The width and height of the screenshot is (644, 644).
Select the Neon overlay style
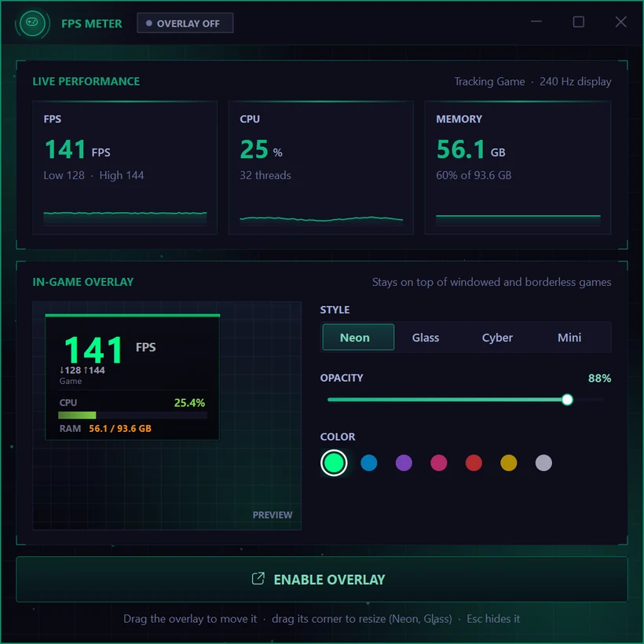coord(358,337)
